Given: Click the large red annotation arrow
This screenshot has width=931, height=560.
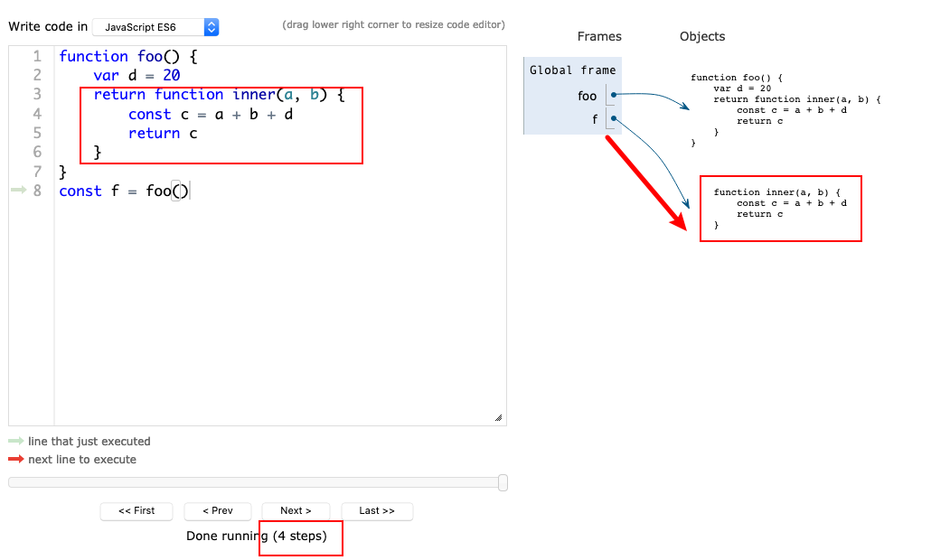Looking at the screenshot, I should click(644, 182).
